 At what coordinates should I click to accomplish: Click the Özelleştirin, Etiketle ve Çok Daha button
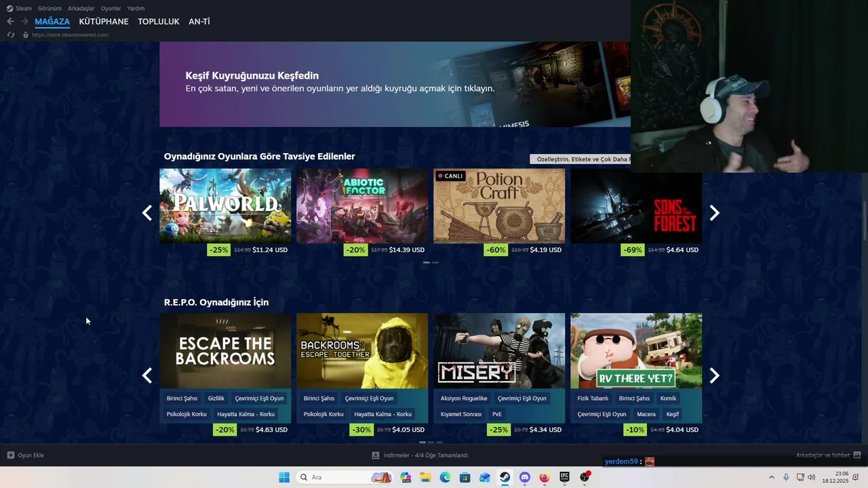point(580,159)
